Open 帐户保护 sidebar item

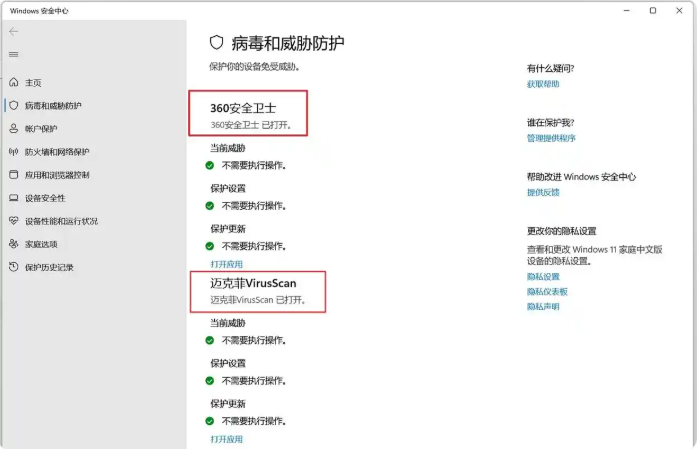(41, 129)
